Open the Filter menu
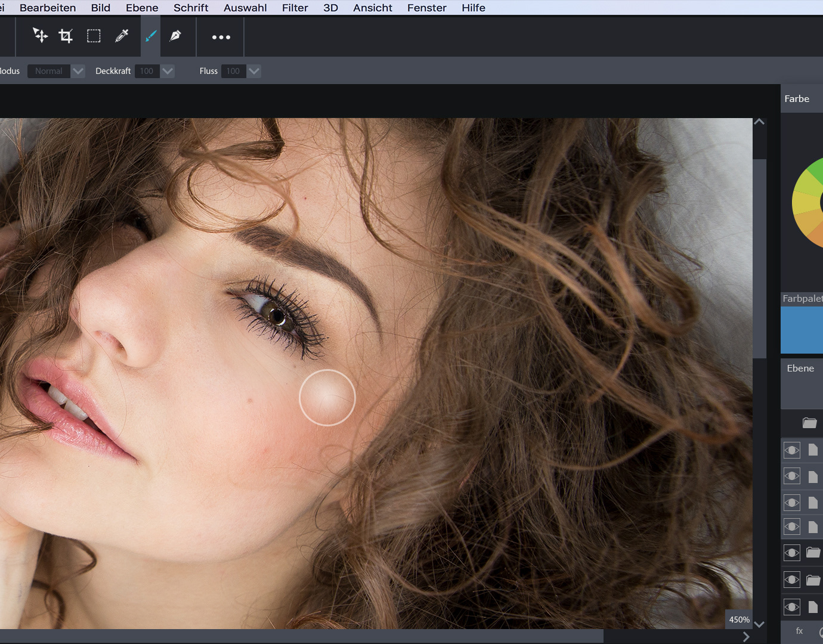 295,8
